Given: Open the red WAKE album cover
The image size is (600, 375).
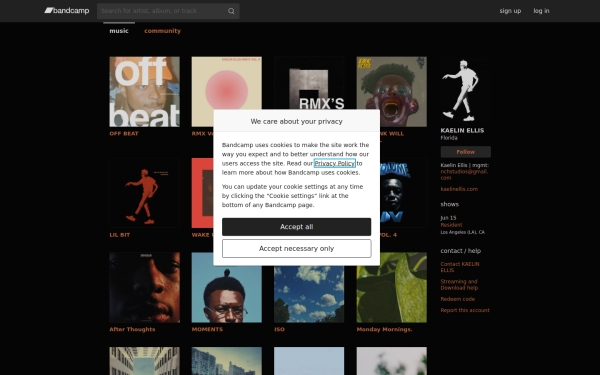Looking at the screenshot, I should tap(202, 193).
